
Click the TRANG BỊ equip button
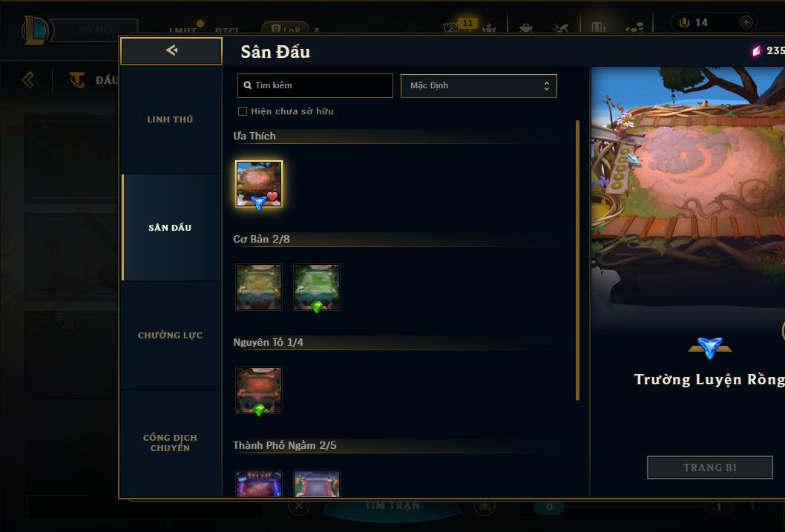(710, 467)
